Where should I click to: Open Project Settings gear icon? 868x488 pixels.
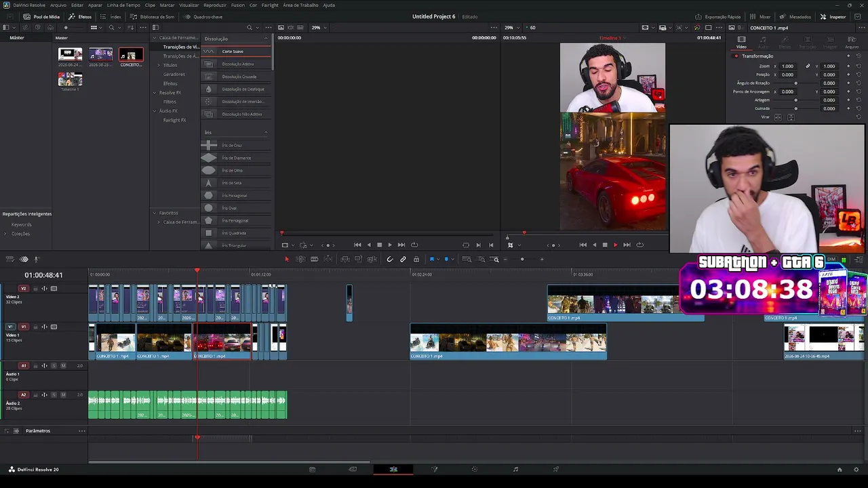click(x=856, y=469)
